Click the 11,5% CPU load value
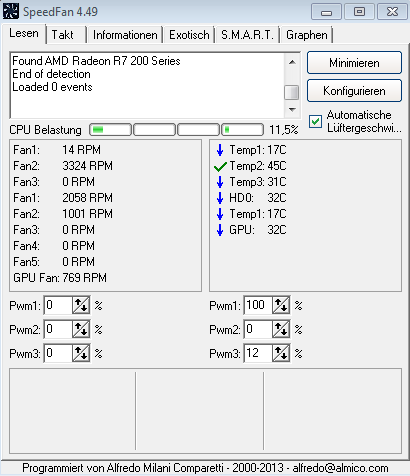Image resolution: width=410 pixels, height=476 pixels. (284, 130)
